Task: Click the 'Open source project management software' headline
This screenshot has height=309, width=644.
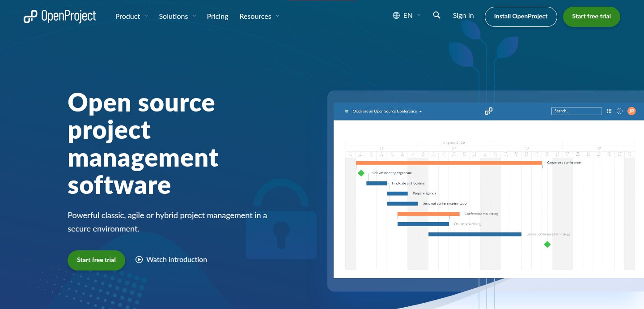Action: click(143, 143)
